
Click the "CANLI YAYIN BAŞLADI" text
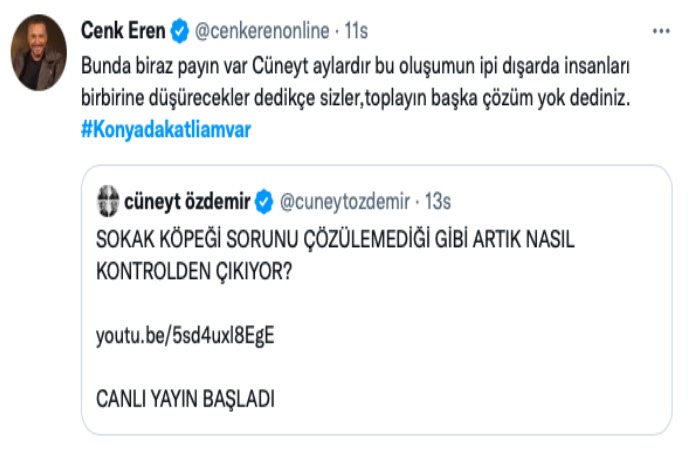pos(185,398)
